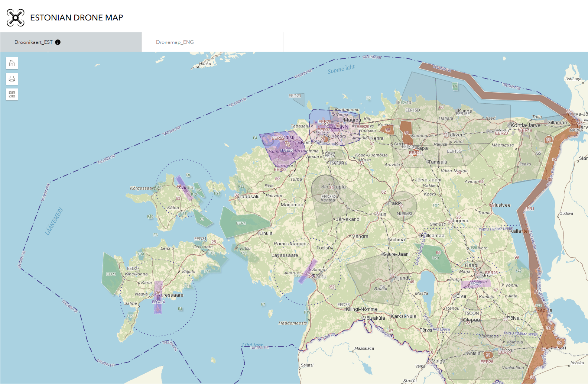Click the Märjamaa town label

(292, 205)
